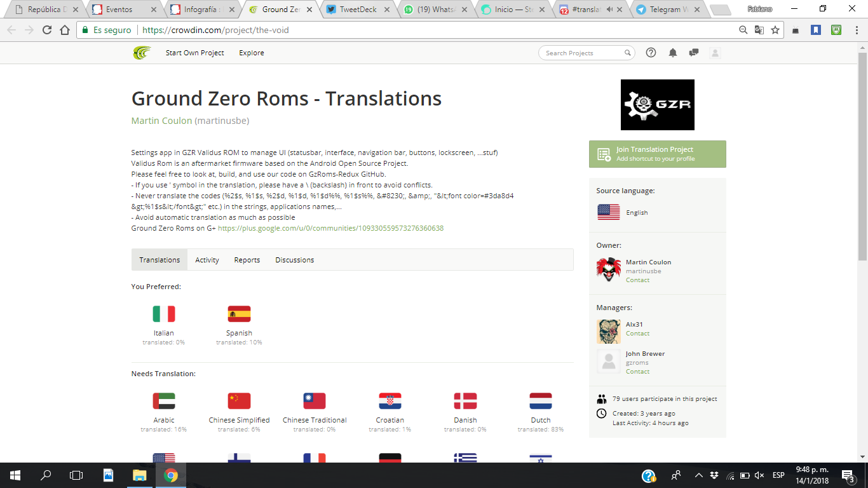
Task: Click the muted volume tray icon
Action: click(759, 475)
